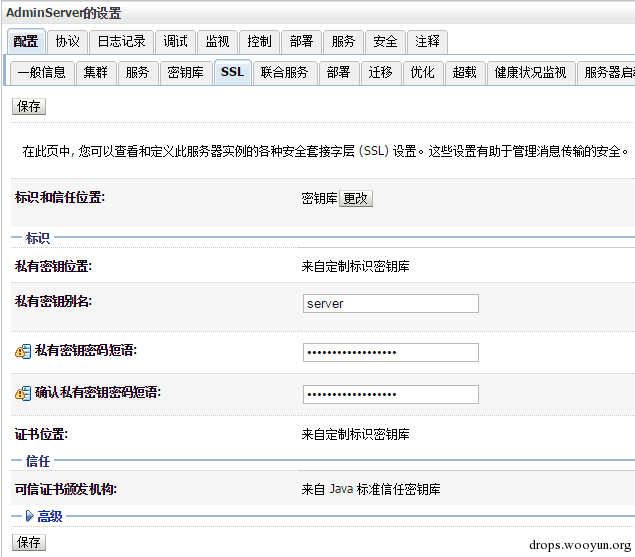
Task: Click the 可信证书颁发机构 label
Action: pyautogui.click(x=66, y=489)
